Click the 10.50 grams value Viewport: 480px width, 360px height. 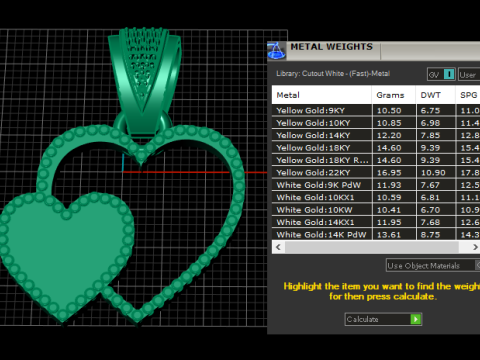(x=389, y=110)
